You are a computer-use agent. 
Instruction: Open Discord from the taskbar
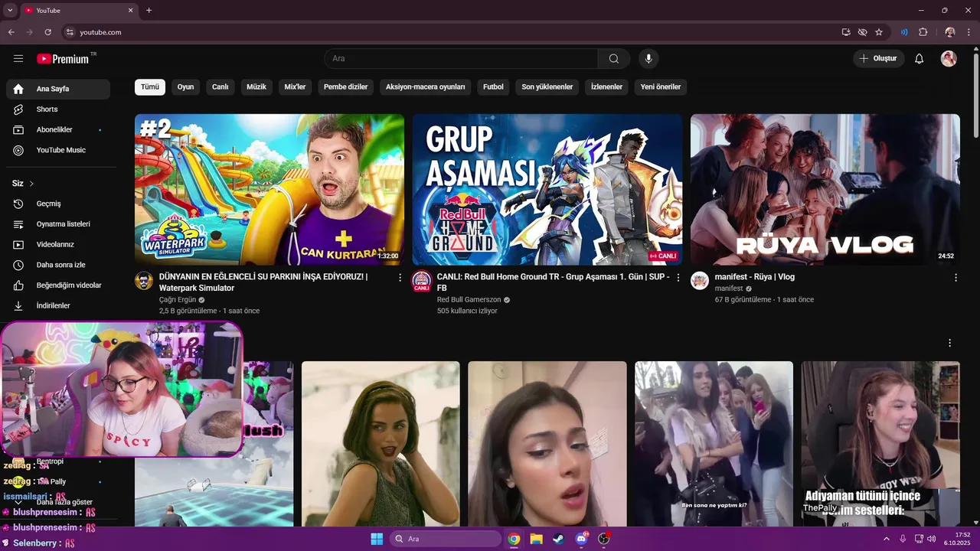[581, 539]
